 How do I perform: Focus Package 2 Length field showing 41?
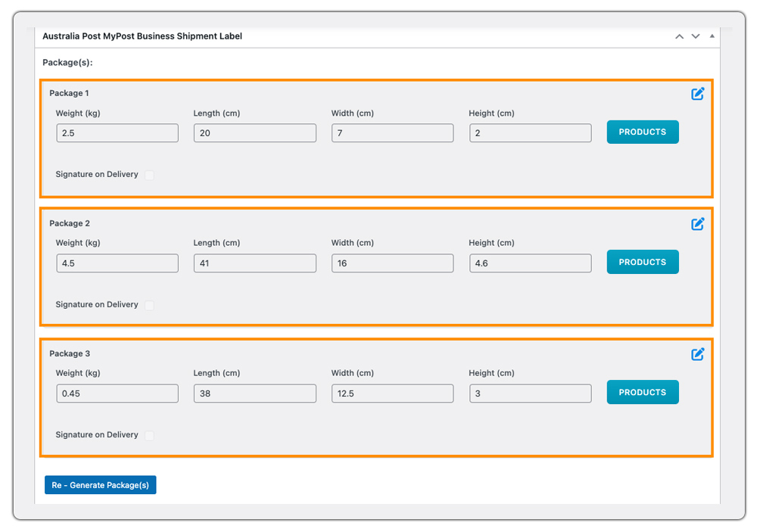click(255, 263)
